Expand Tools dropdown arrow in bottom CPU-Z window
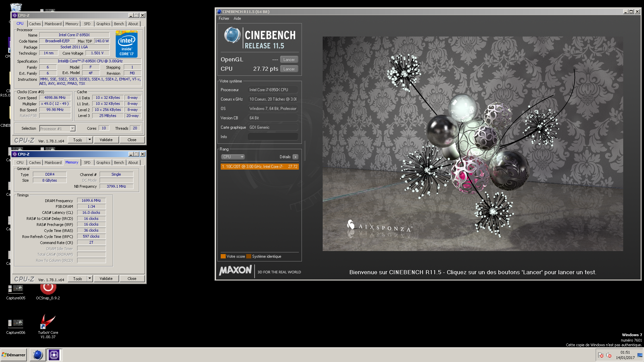 pos(90,279)
